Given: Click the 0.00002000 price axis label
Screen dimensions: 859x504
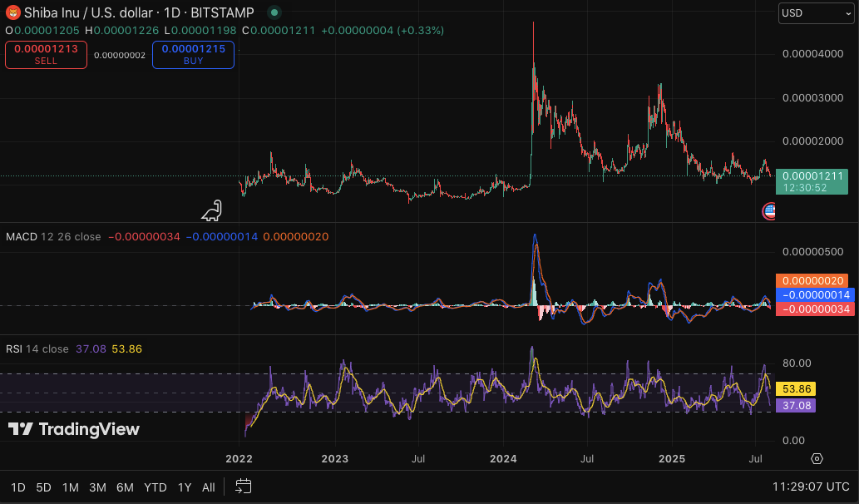Looking at the screenshot, I should pyautogui.click(x=812, y=141).
